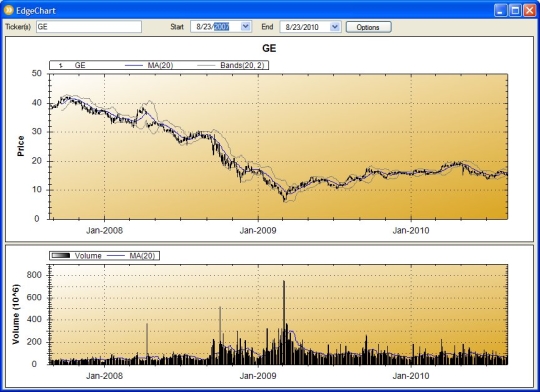Image resolution: width=540 pixels, height=392 pixels.
Task: Click the Options button
Action: (368, 27)
